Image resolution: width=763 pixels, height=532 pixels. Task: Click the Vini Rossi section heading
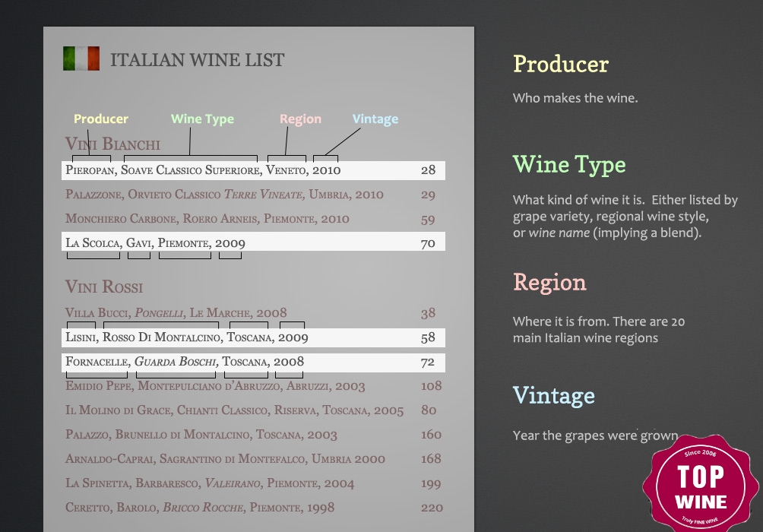[x=104, y=287]
